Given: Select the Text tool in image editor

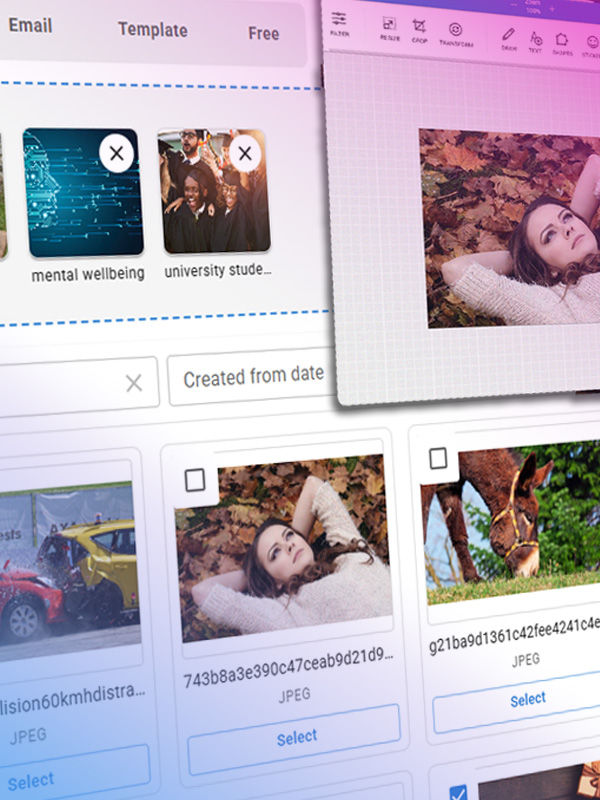Looking at the screenshot, I should [535, 42].
